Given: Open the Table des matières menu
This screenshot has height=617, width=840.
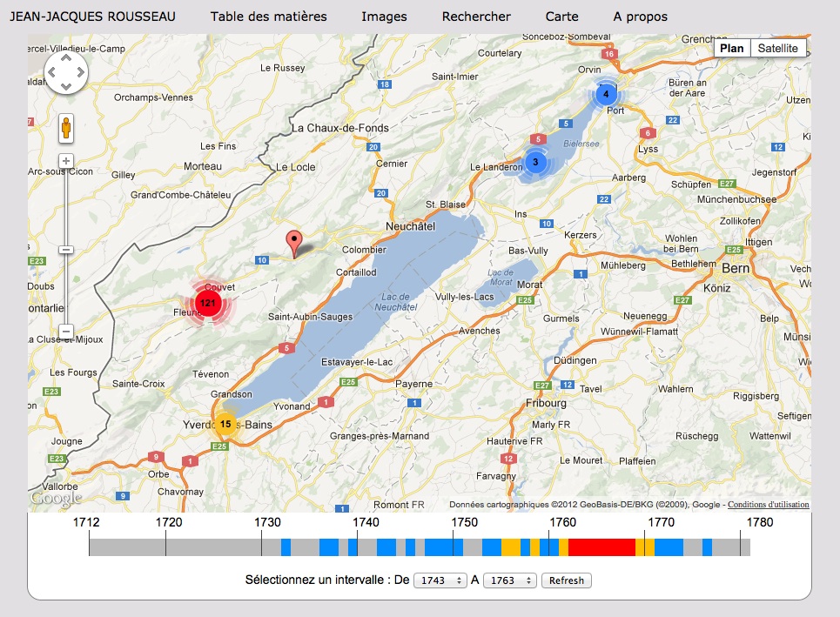Looking at the screenshot, I should [x=268, y=17].
